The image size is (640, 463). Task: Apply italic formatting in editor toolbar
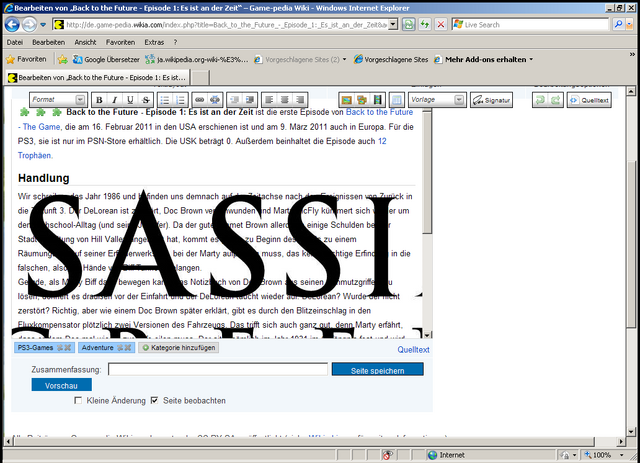pos(115,100)
